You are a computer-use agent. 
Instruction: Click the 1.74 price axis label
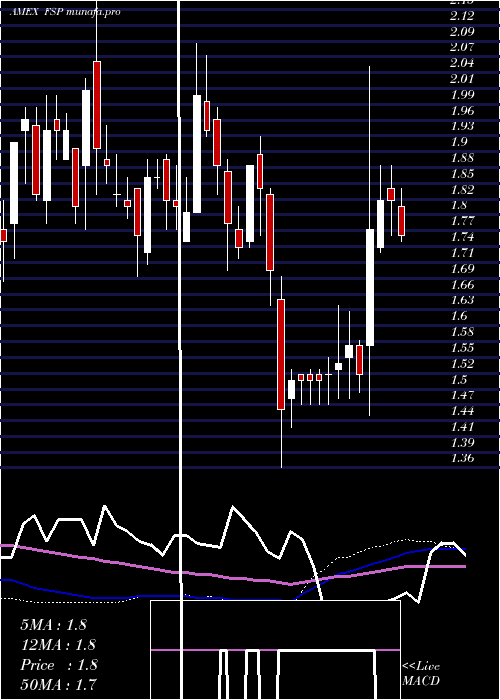(x=462, y=237)
